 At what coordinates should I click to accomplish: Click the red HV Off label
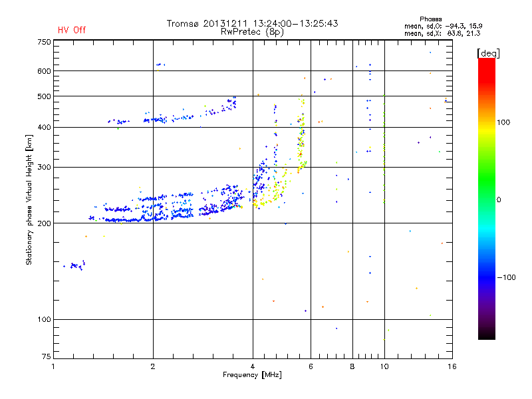point(72,30)
